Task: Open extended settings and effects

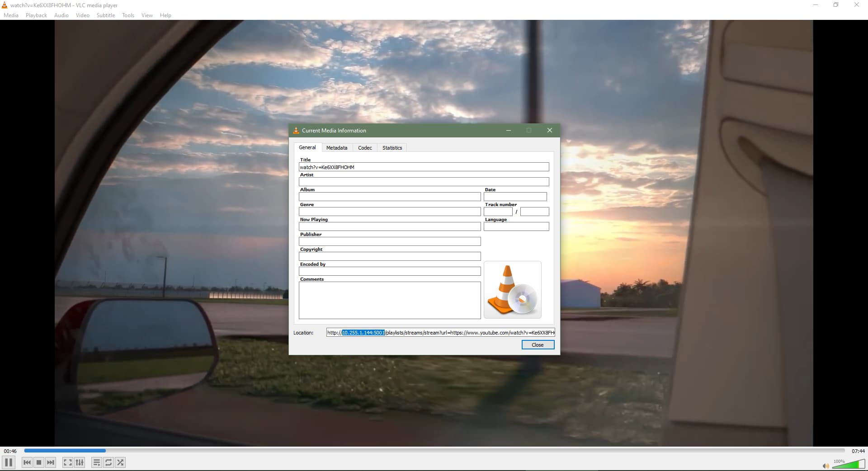Action: point(80,462)
